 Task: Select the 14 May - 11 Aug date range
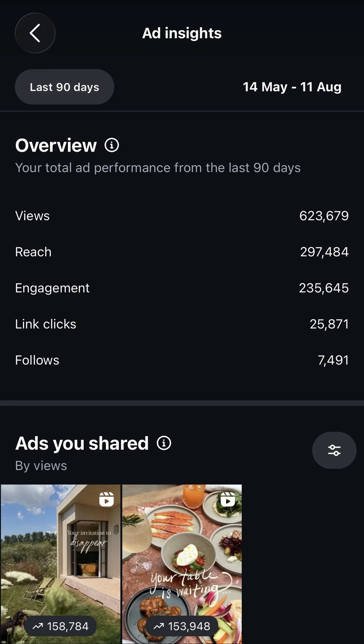[292, 87]
